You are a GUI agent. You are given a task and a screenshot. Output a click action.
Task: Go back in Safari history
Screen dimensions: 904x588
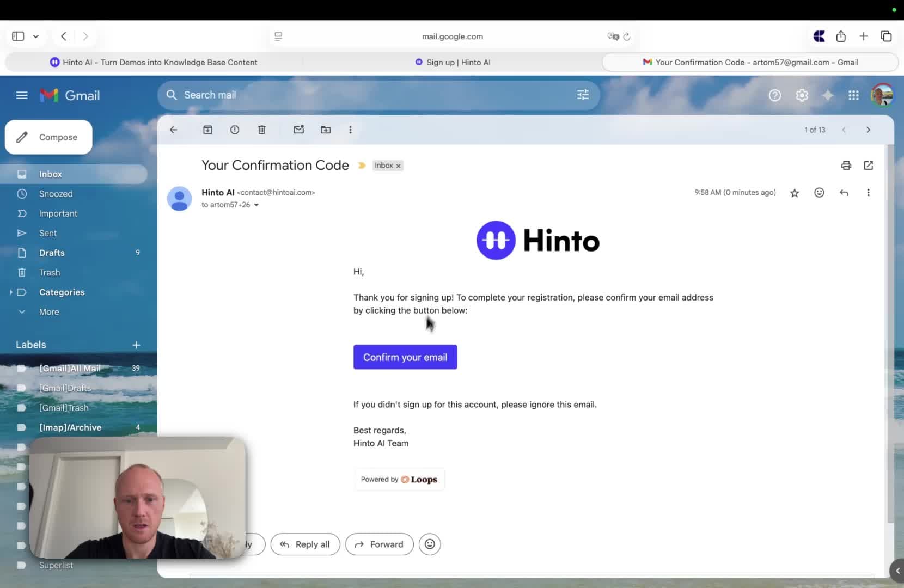[x=64, y=36]
